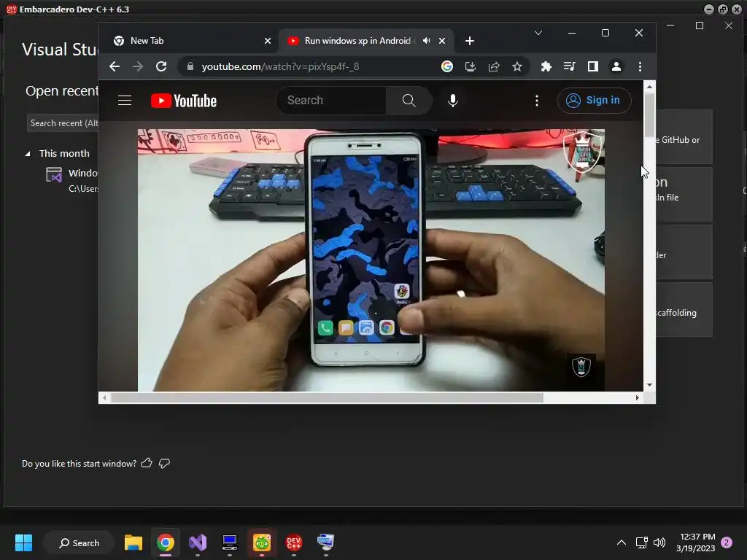
Task: Click the YouTube Sign in button
Action: click(x=594, y=101)
